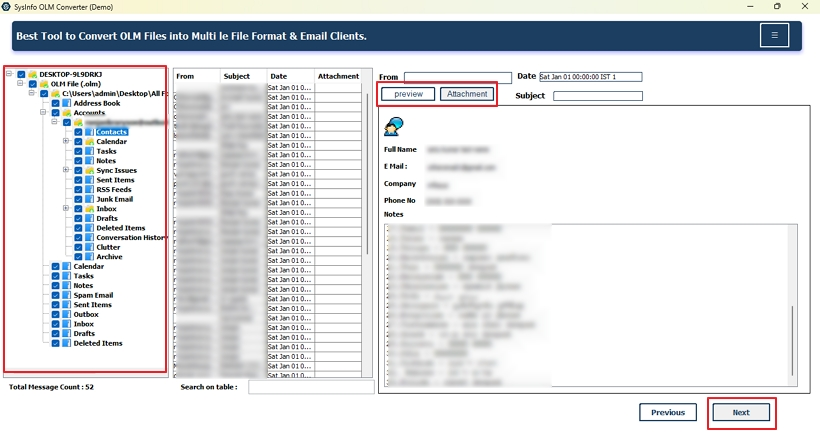Toggle the Clutter checkbox
Screen dimensions: 820x432
coord(78,247)
